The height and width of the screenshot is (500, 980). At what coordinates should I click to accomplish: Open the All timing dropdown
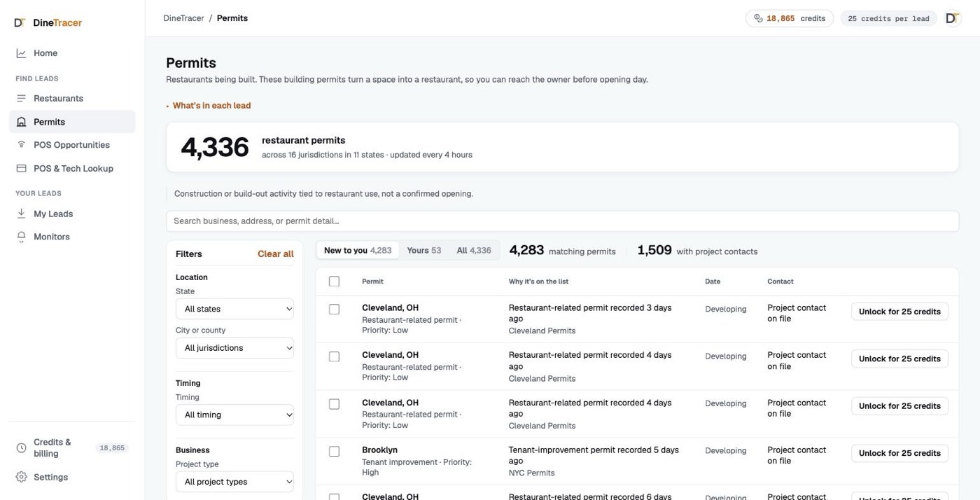point(234,415)
